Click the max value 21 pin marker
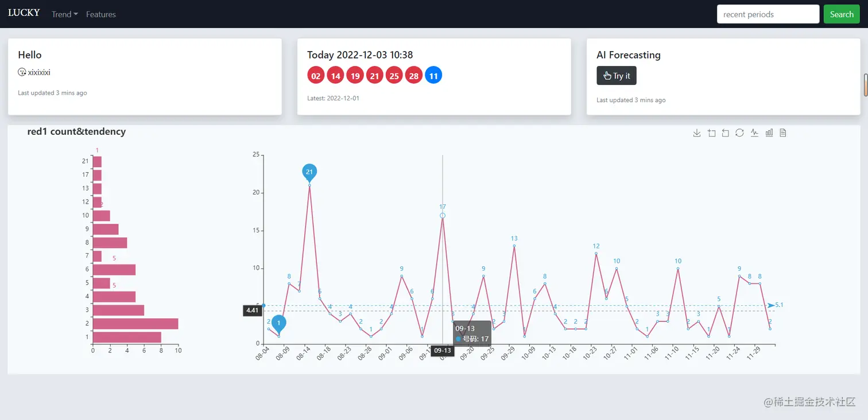The image size is (868, 420). (x=309, y=172)
